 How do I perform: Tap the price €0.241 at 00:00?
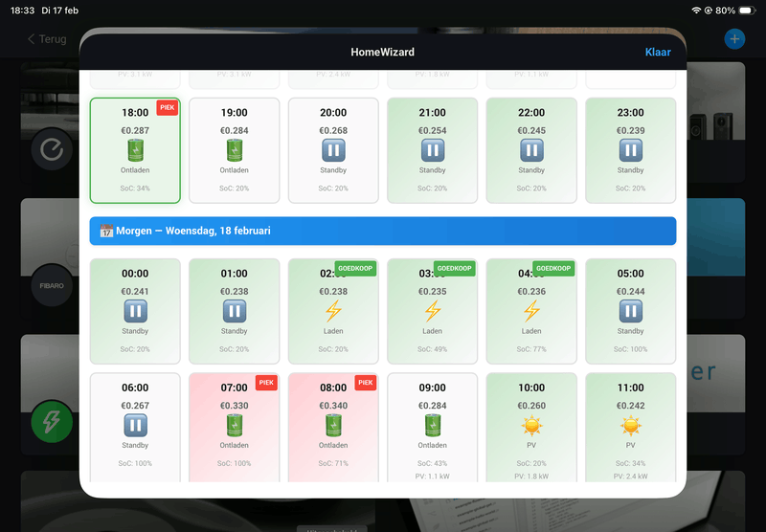135,292
